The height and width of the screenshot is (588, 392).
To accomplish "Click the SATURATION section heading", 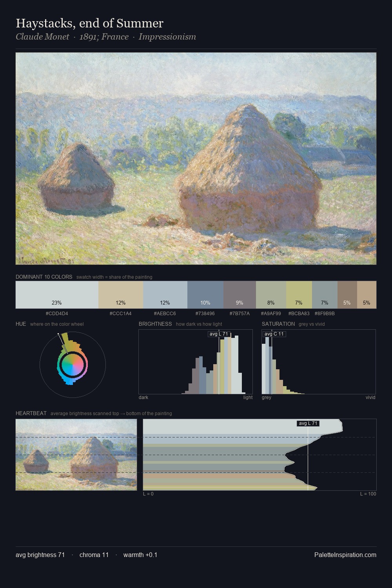I will 278,324.
